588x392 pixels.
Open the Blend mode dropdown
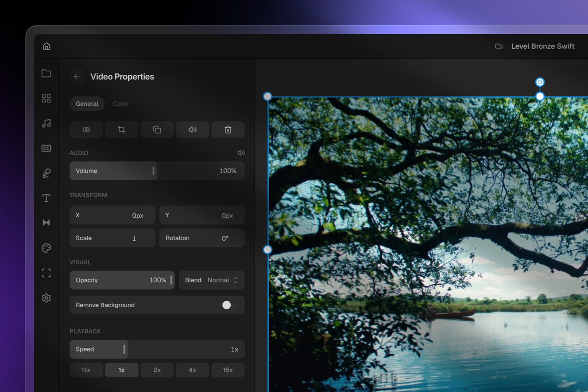coord(212,280)
